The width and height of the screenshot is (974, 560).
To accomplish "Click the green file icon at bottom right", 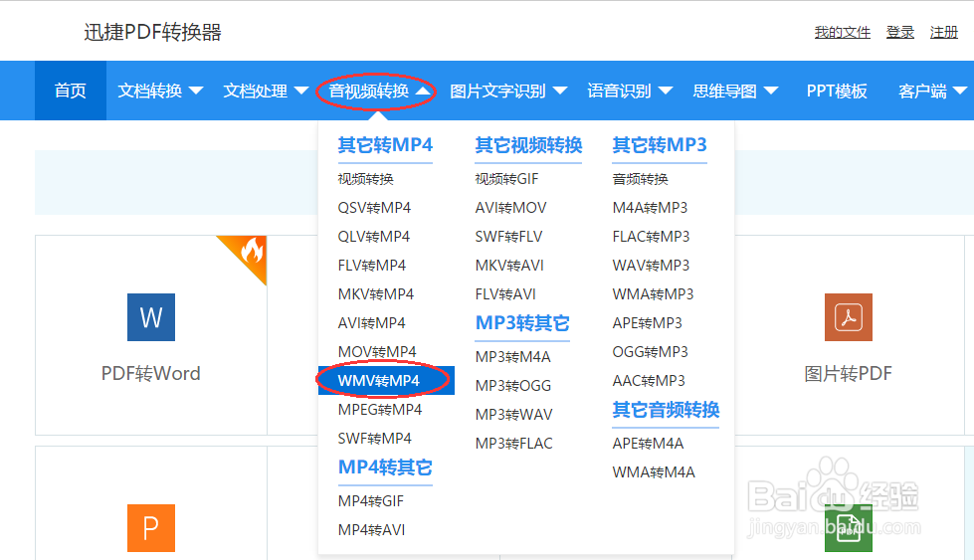I will [x=849, y=529].
